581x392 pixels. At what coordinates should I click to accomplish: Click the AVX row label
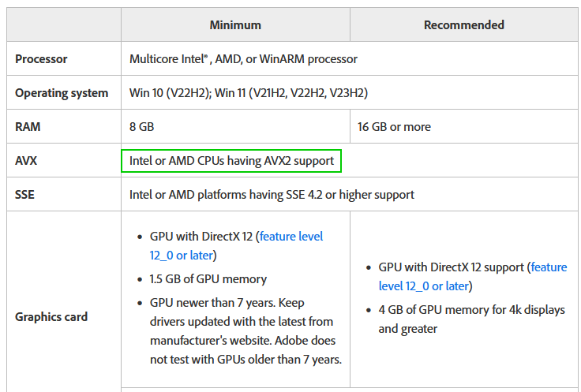pos(26,161)
